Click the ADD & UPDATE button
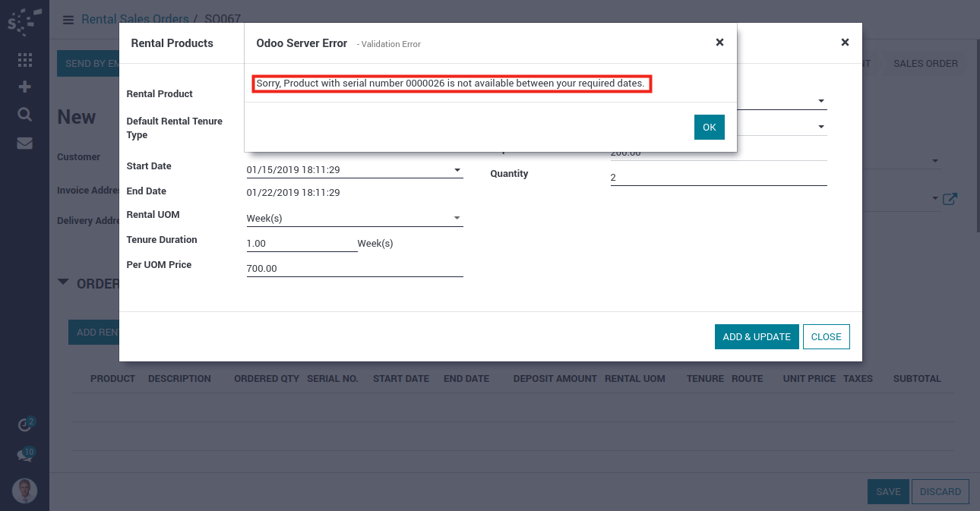This screenshot has height=511, width=980. (756, 337)
